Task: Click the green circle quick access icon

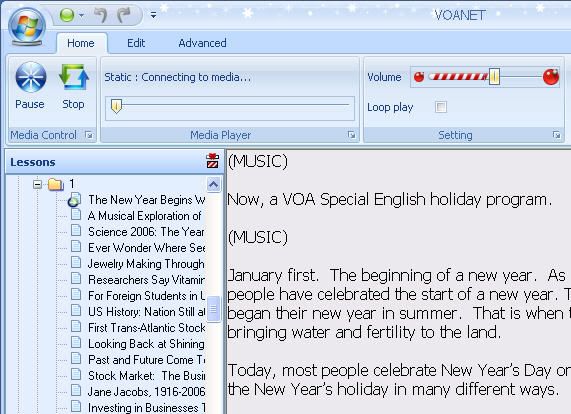Action: (x=67, y=15)
